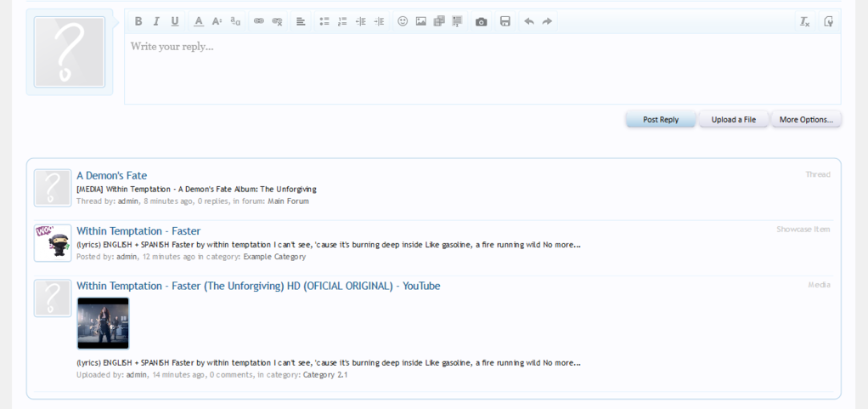Click the Upload a File button
This screenshot has width=868, height=409.
point(734,119)
